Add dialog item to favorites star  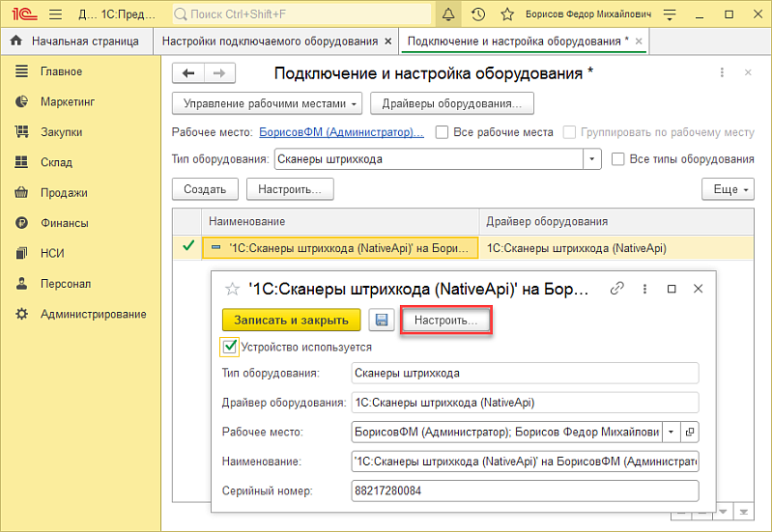coord(232,289)
